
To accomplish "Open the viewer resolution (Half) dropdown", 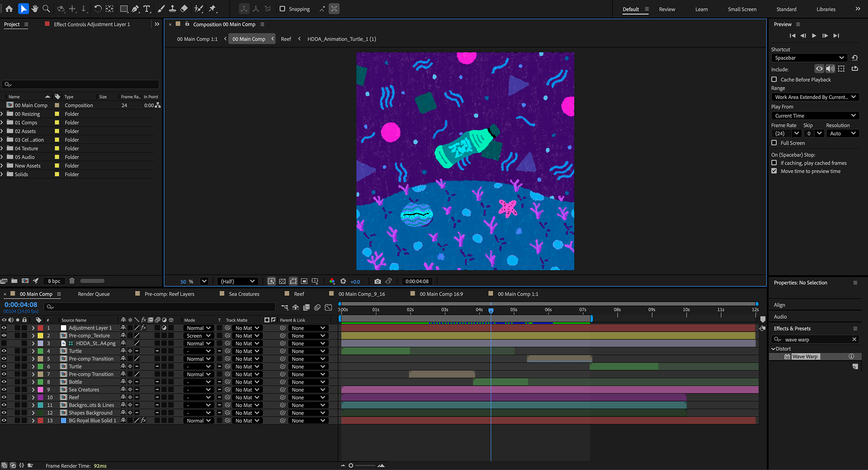I will [238, 281].
